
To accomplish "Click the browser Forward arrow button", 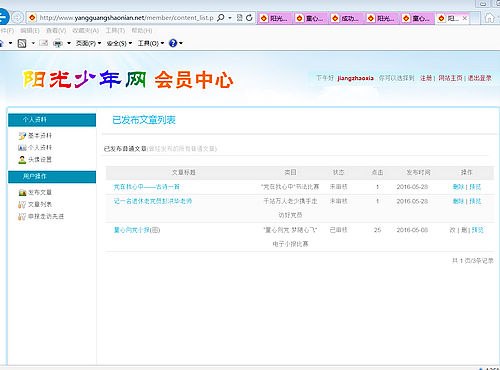I will pyautogui.click(x=17, y=17).
